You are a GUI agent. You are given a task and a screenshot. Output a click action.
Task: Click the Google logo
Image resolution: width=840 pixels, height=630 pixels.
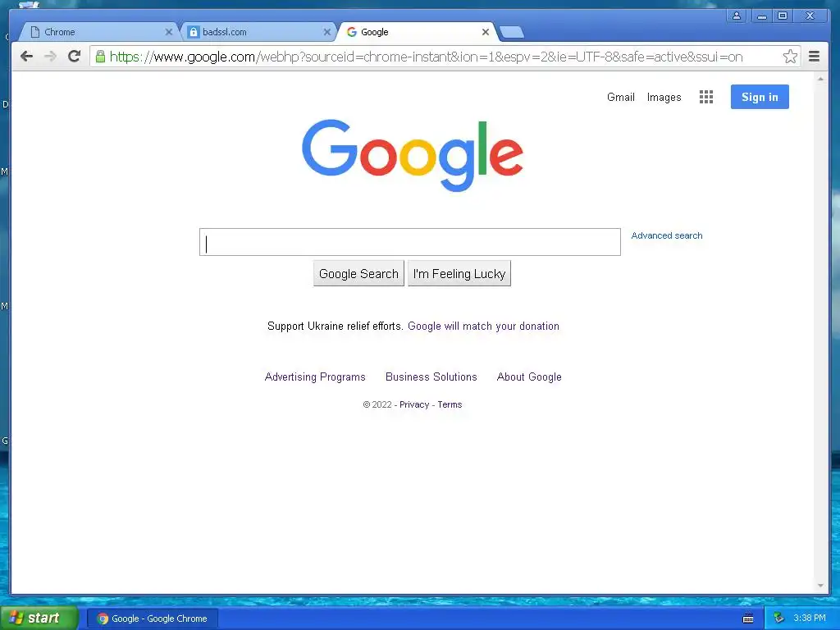413,155
